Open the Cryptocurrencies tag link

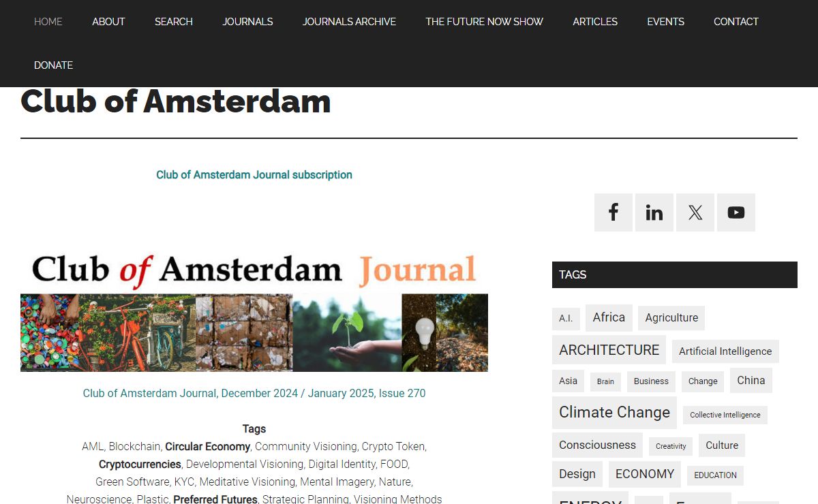(140, 464)
